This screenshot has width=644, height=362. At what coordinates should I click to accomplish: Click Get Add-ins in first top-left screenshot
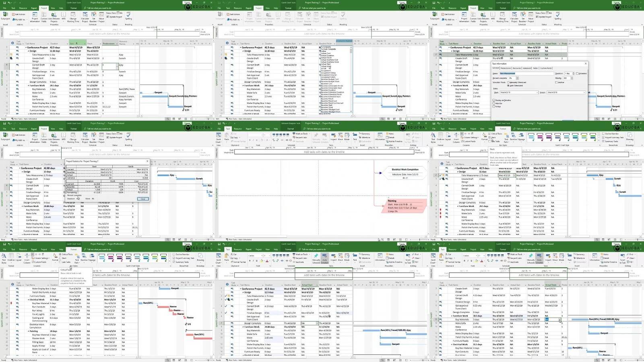(x=19, y=14)
